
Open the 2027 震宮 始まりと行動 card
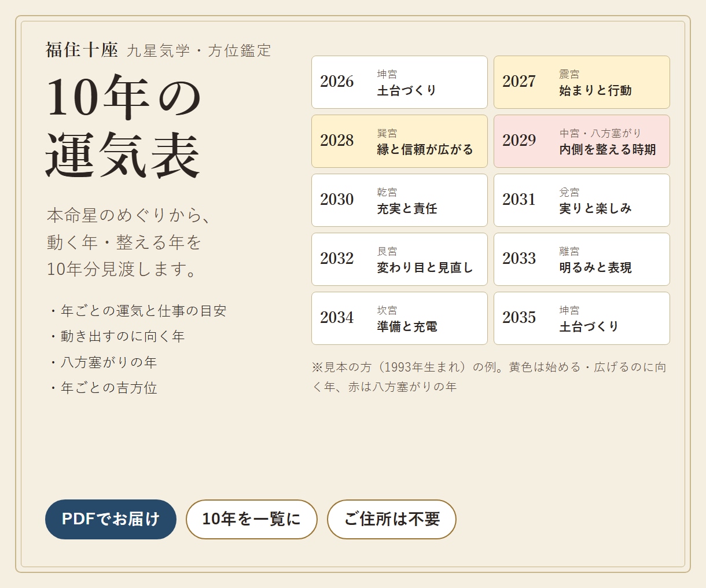tap(582, 82)
